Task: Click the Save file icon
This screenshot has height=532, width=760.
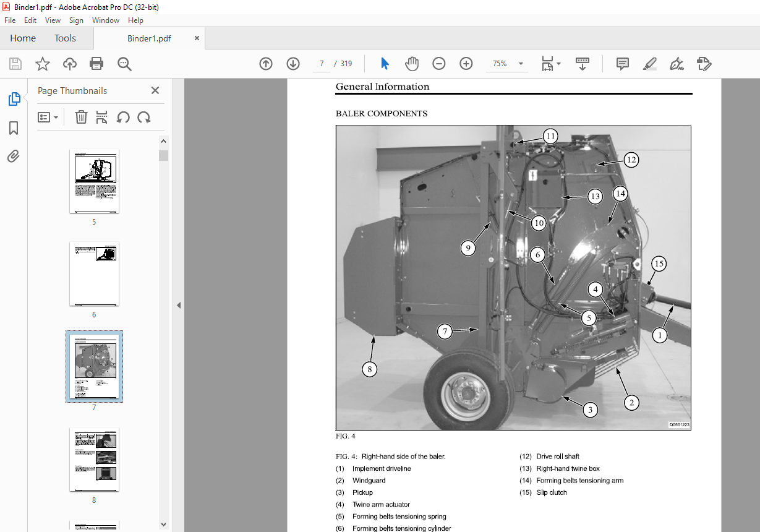Action: pyautogui.click(x=15, y=64)
